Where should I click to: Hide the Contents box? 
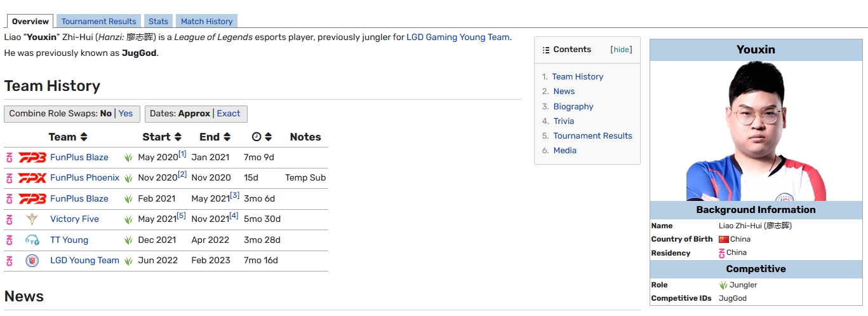621,50
